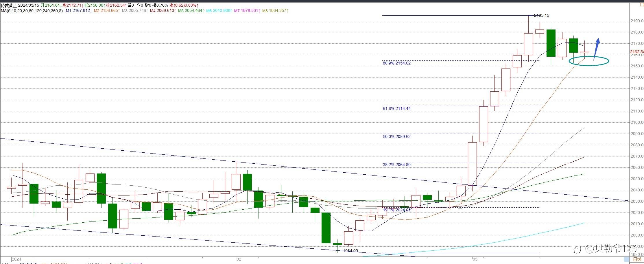Click the 2195.15 high price label
Screen dimensions: 644x264
541,16
